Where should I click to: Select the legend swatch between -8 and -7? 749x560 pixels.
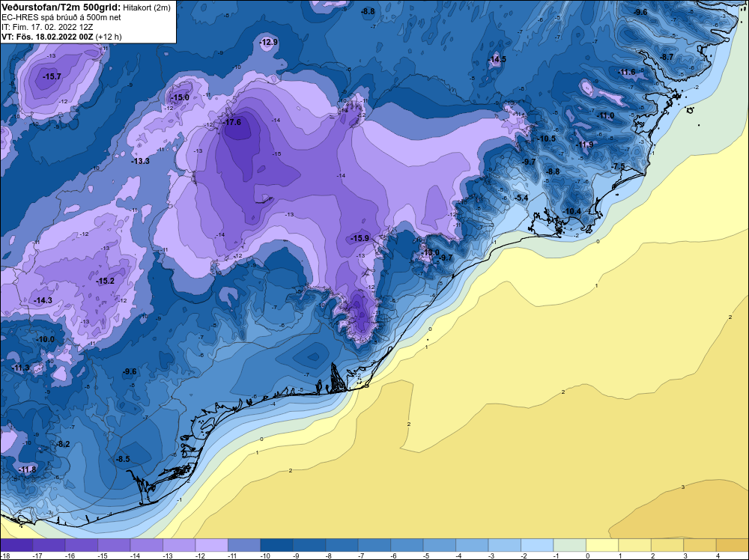(x=342, y=545)
